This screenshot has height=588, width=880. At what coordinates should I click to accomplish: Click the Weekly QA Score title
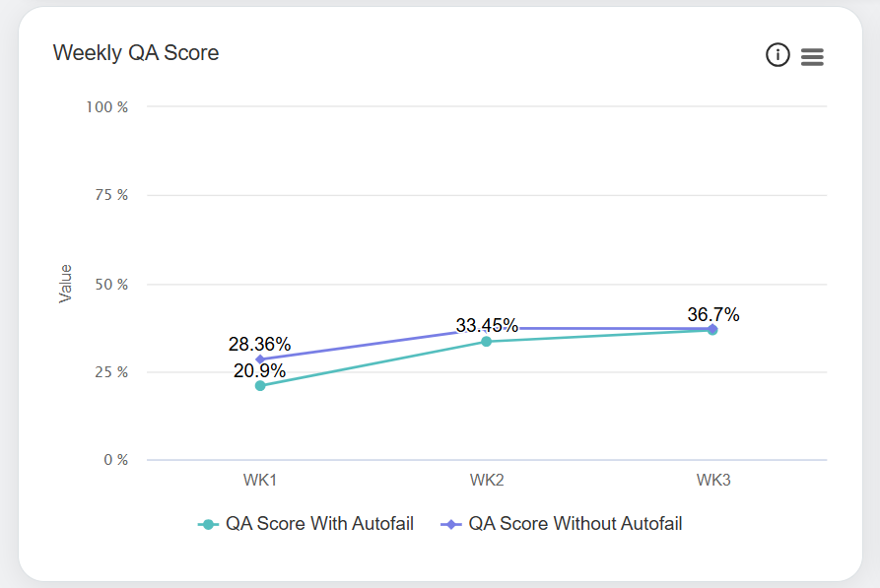click(x=136, y=53)
